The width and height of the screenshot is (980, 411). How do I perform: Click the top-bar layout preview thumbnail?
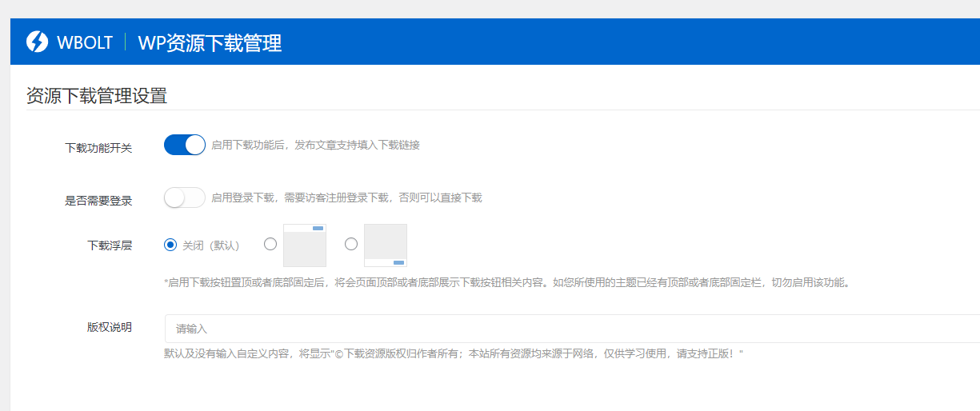(305, 245)
